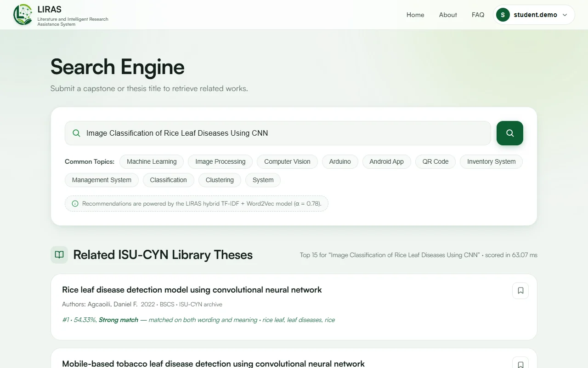Expand the student.demo account chevron
The image size is (588, 368).
(565, 15)
